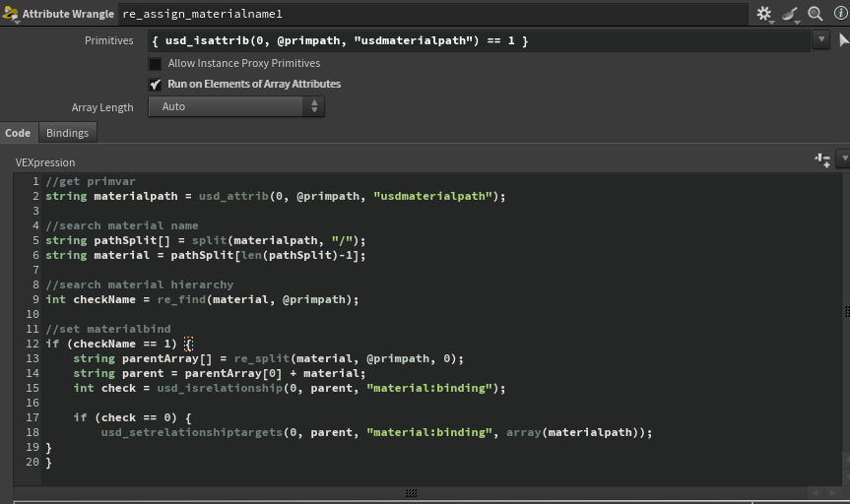Open the VEXpression preset dropdown arrow
850x504 pixels.
pyautogui.click(x=844, y=158)
